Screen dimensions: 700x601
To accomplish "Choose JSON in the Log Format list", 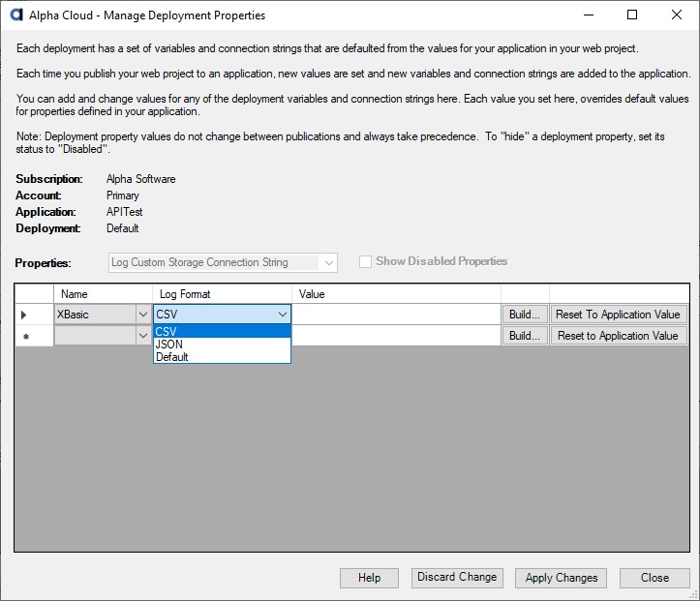I will [x=222, y=344].
